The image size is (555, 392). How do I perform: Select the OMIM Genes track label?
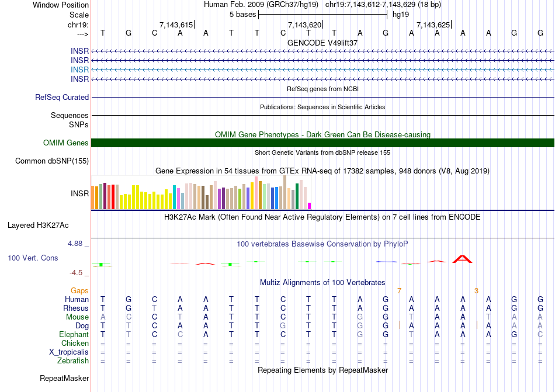(x=65, y=143)
